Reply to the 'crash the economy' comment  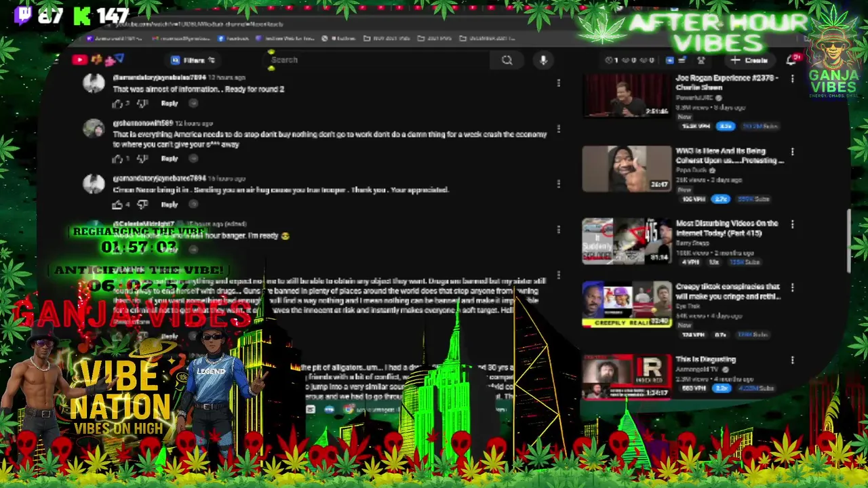click(170, 159)
